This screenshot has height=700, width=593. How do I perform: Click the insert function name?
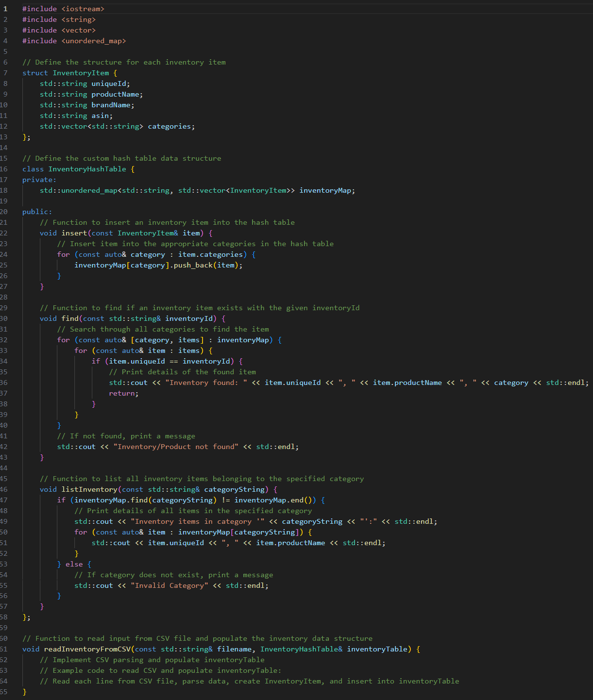74,233
